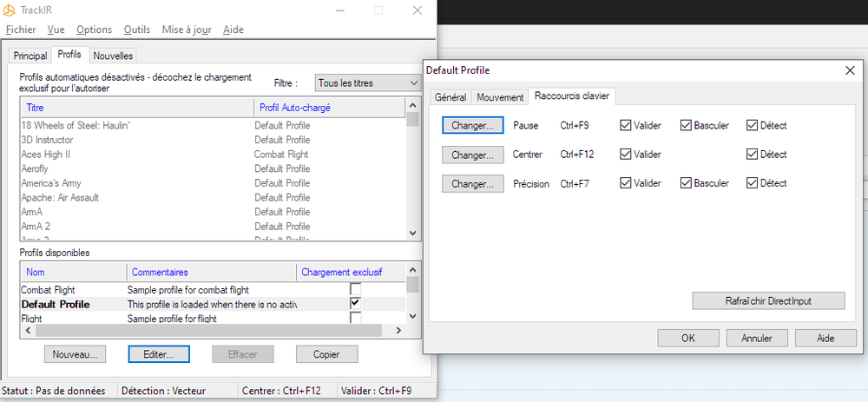
Task: Click Changer... for Précision hotkey
Action: [x=473, y=183]
